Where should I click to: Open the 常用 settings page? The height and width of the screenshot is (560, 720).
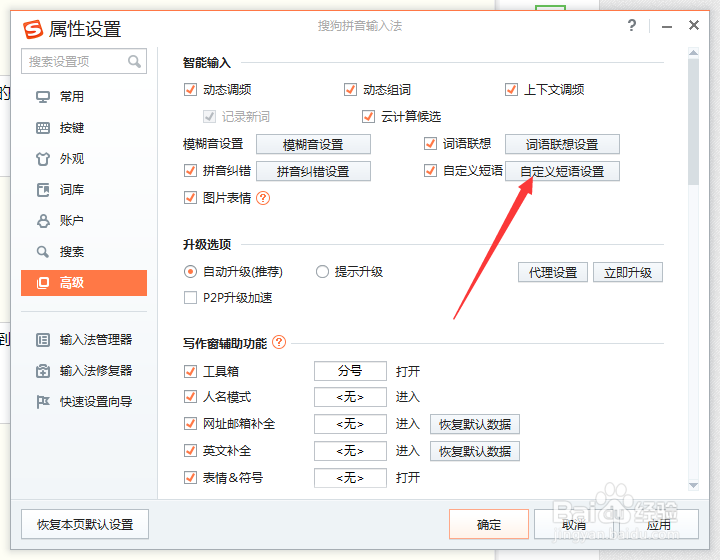coord(84,97)
